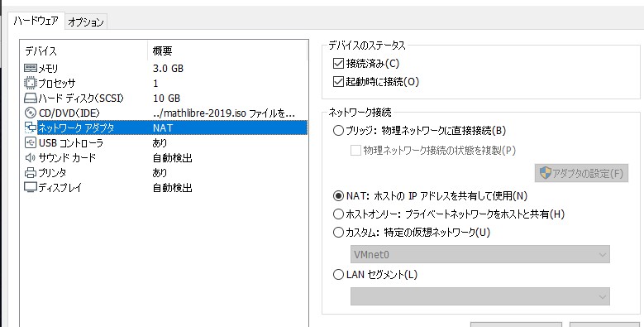Screen dimensions: 644x327
Task: Click the processor (プロセッサ) chip icon
Action: click(31, 83)
